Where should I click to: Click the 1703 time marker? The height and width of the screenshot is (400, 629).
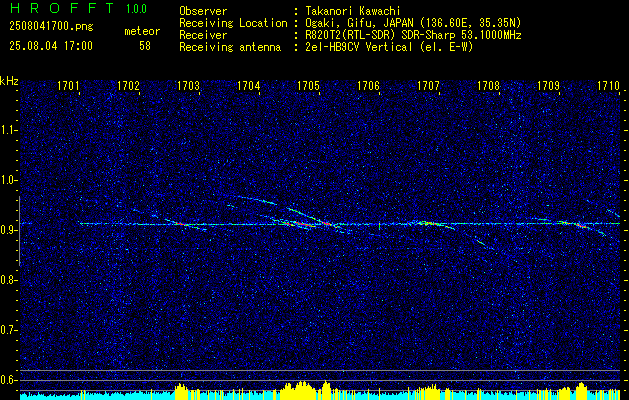click(x=189, y=85)
